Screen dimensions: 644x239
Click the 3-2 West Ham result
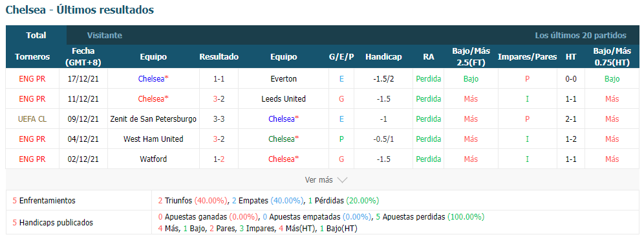[x=219, y=139]
